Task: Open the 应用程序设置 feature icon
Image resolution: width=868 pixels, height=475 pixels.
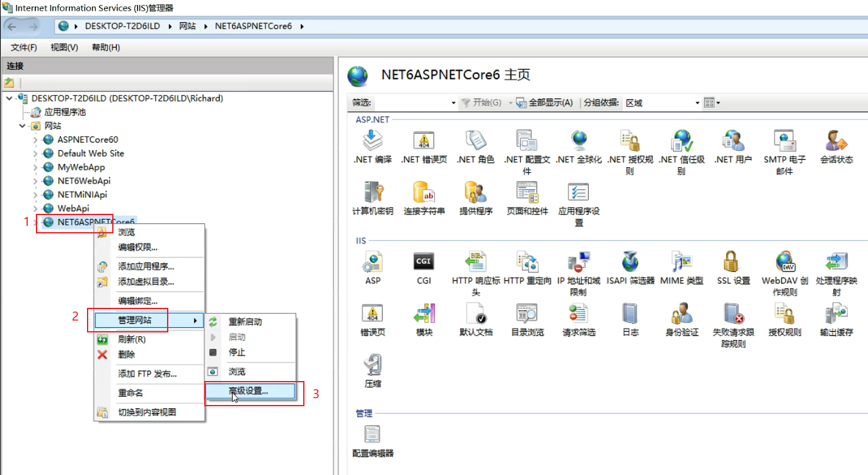Action: coord(578,192)
